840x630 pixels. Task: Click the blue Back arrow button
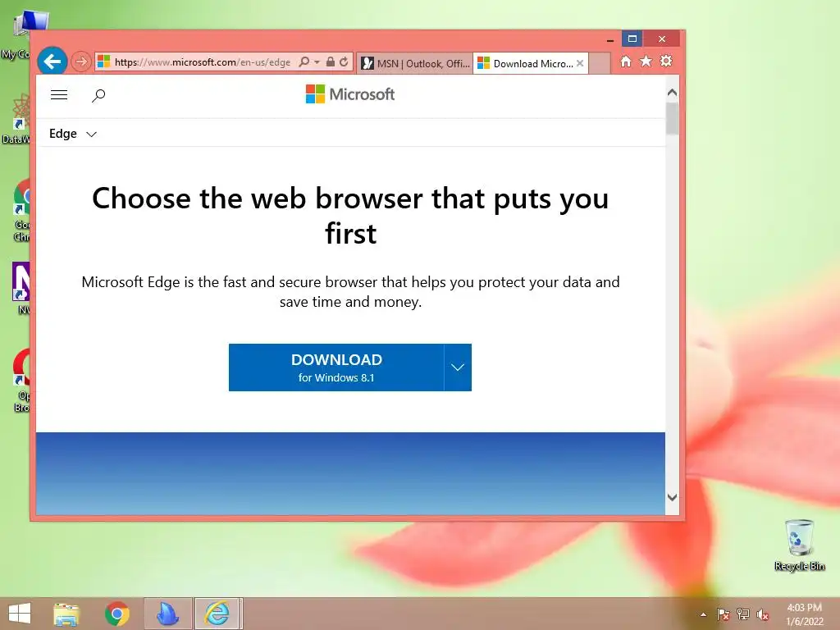[52, 62]
